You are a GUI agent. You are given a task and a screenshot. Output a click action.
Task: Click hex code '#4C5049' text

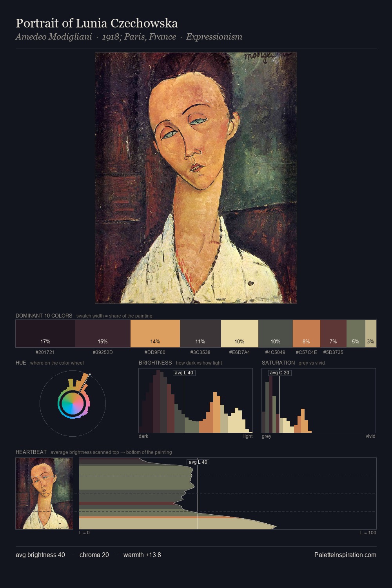pos(275,352)
